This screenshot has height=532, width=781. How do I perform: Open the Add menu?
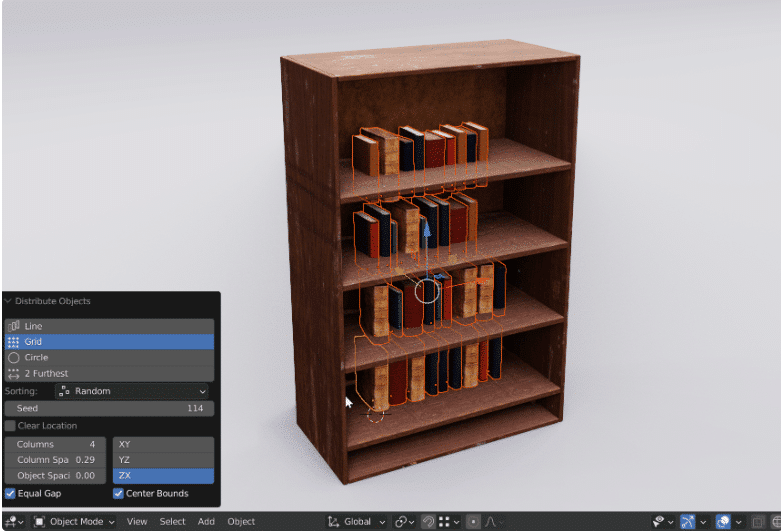click(x=206, y=521)
